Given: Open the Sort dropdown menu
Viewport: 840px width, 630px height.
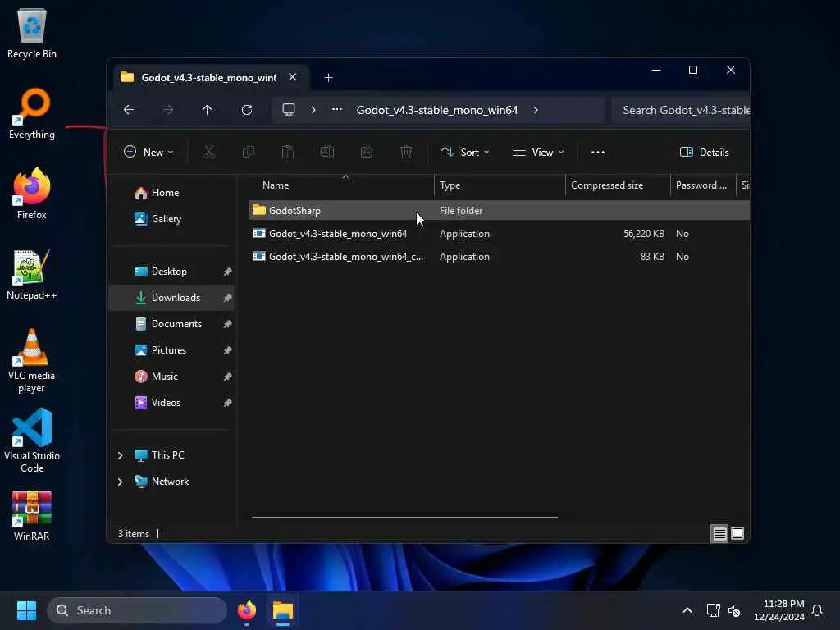Looking at the screenshot, I should pos(465,152).
